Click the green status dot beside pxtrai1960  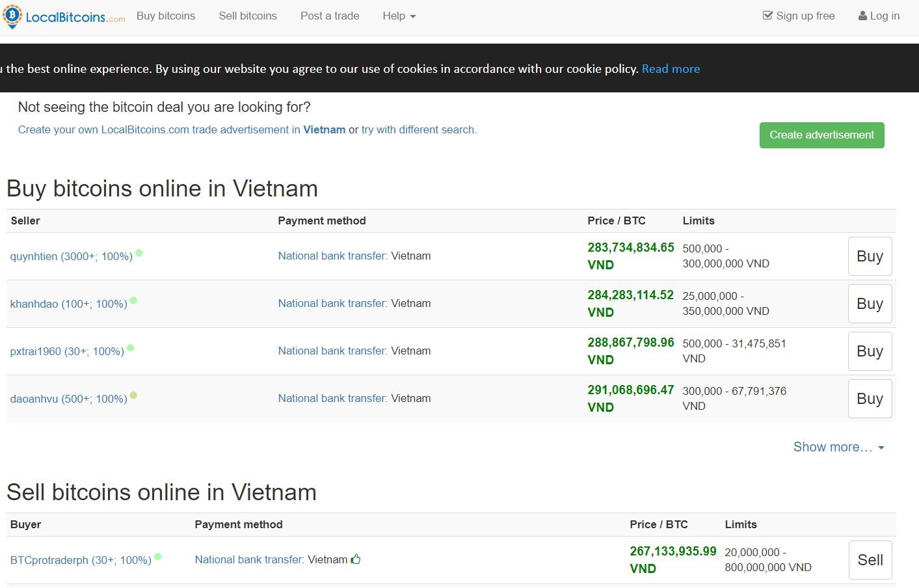point(130,348)
